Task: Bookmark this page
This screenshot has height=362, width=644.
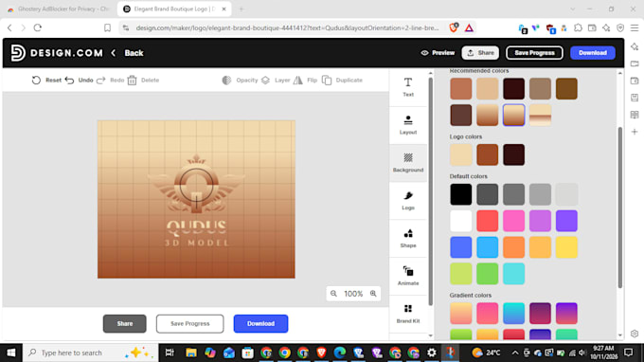Action: 107,27
